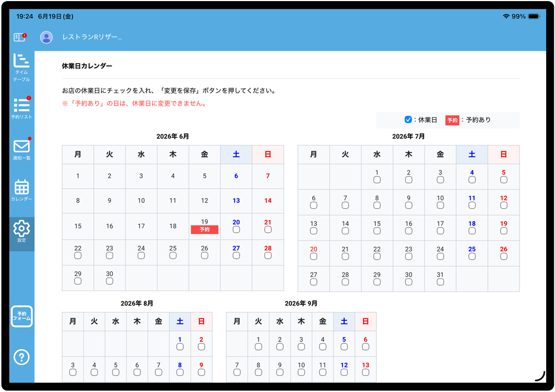This screenshot has height=392, width=555.
Task: Check the September 6 holiday checkbox
Action: pyautogui.click(x=366, y=346)
